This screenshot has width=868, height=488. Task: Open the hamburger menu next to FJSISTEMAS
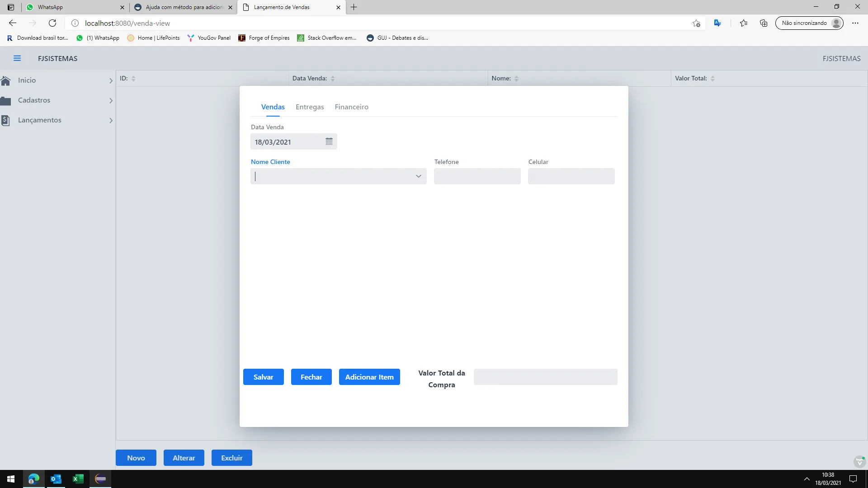pos(17,58)
